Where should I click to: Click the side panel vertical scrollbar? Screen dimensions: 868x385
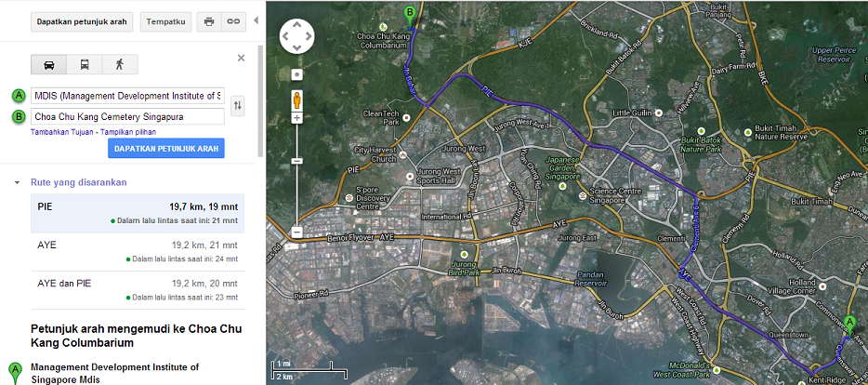(261, 100)
